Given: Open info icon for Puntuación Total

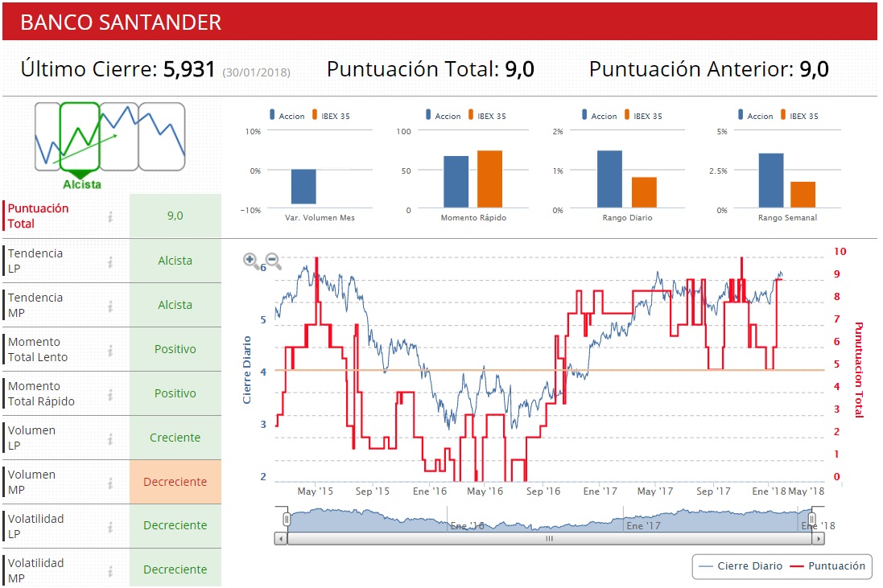Looking at the screenshot, I should [x=110, y=216].
